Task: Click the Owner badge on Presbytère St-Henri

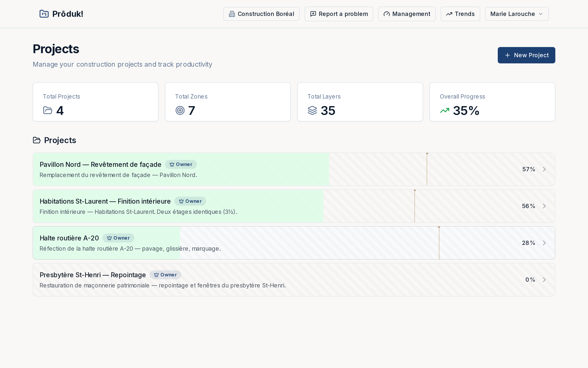Action: click(165, 275)
